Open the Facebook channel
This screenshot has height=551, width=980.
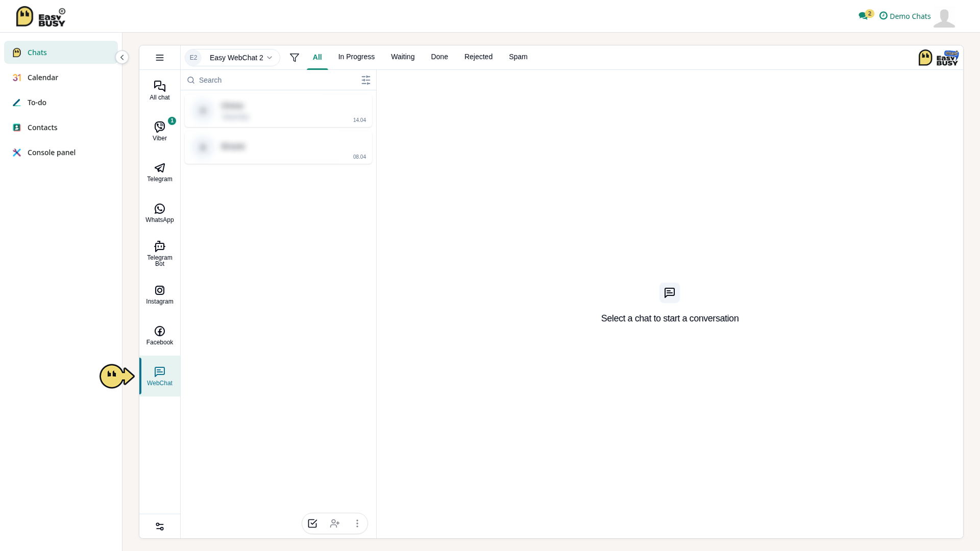tap(160, 335)
